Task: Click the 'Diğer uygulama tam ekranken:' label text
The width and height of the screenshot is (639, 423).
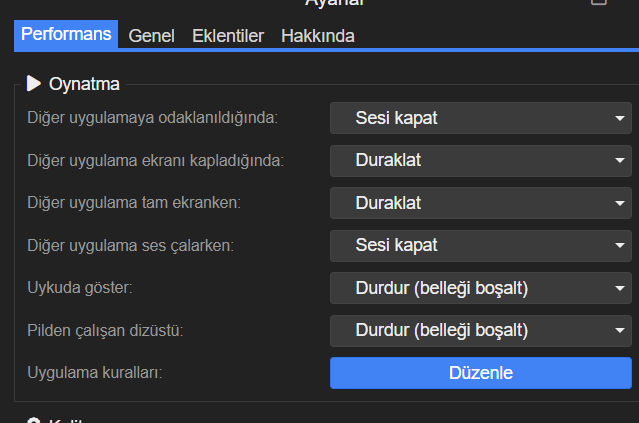Action: [x=134, y=203]
